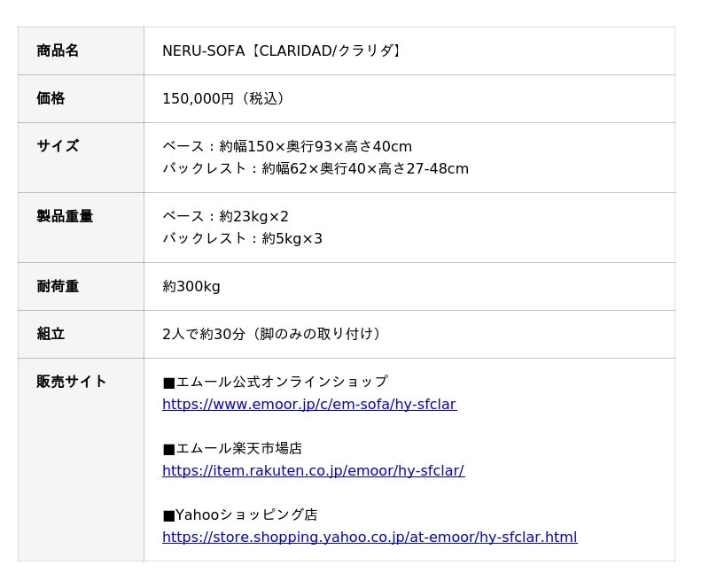This screenshot has height=588, width=709.
Task: Click the 価格 row header
Action: pyautogui.click(x=51, y=98)
